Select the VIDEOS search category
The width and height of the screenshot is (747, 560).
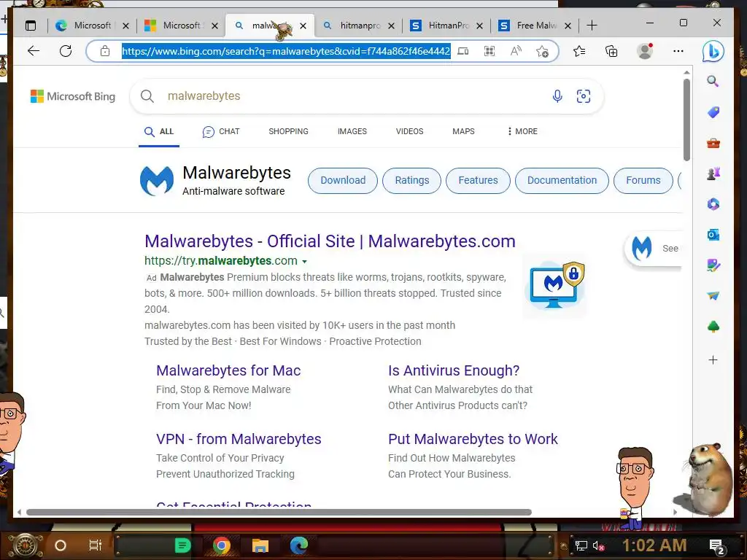point(410,131)
